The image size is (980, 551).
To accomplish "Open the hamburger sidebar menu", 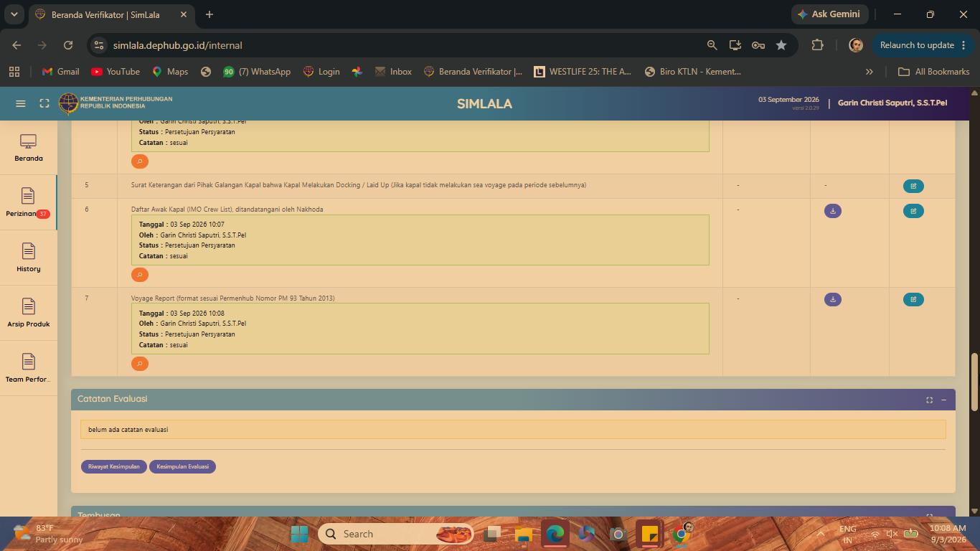I will tap(21, 103).
